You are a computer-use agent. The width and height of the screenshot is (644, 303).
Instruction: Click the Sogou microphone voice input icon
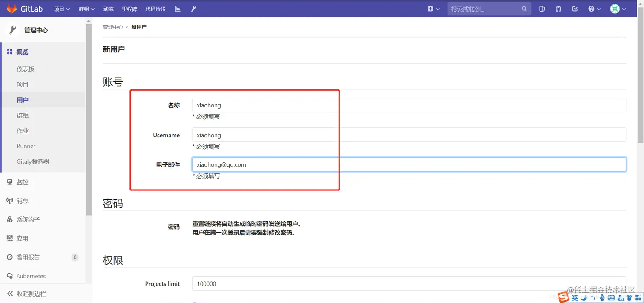pyautogui.click(x=601, y=298)
